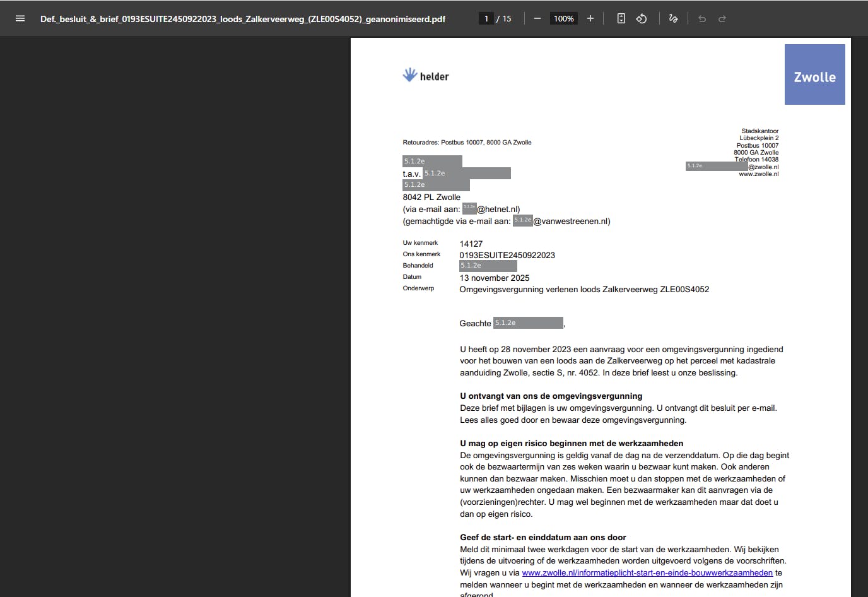868x597 pixels.
Task: Click the helder hand logo on the letter
Action: pyautogui.click(x=410, y=74)
